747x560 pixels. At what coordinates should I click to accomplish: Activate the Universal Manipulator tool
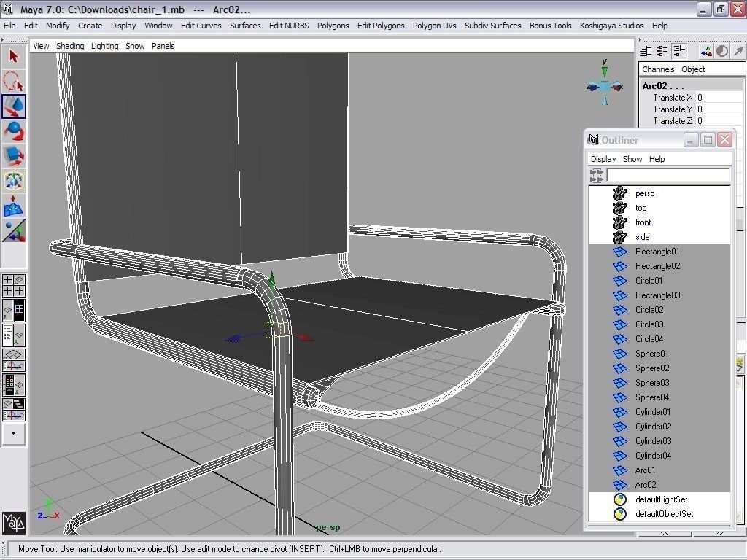click(x=13, y=181)
